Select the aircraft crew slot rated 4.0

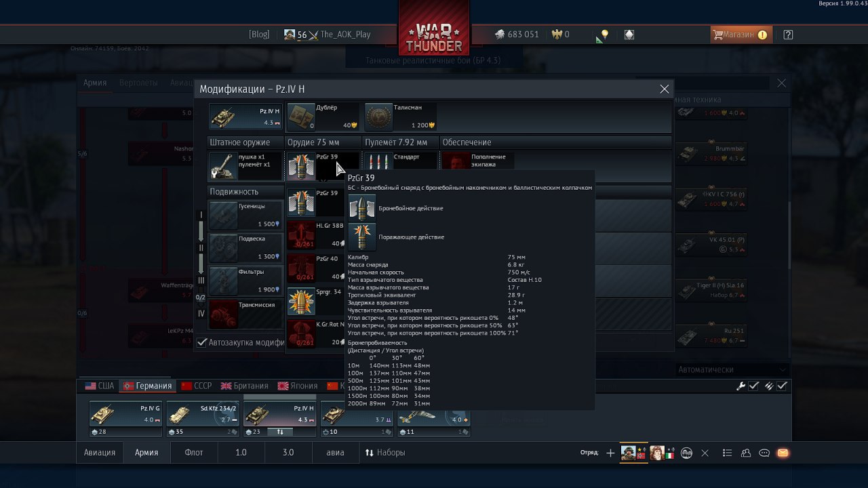point(434,419)
